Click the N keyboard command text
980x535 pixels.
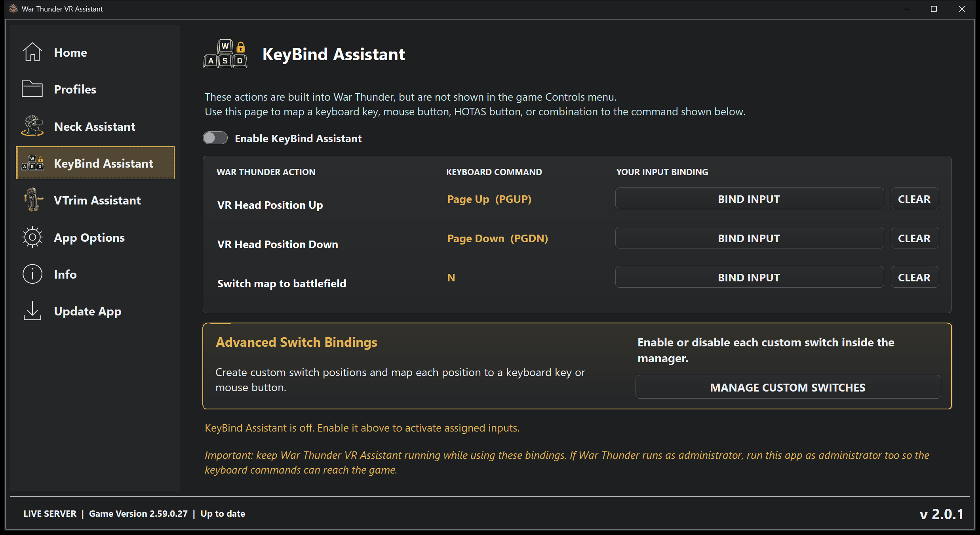tap(451, 277)
